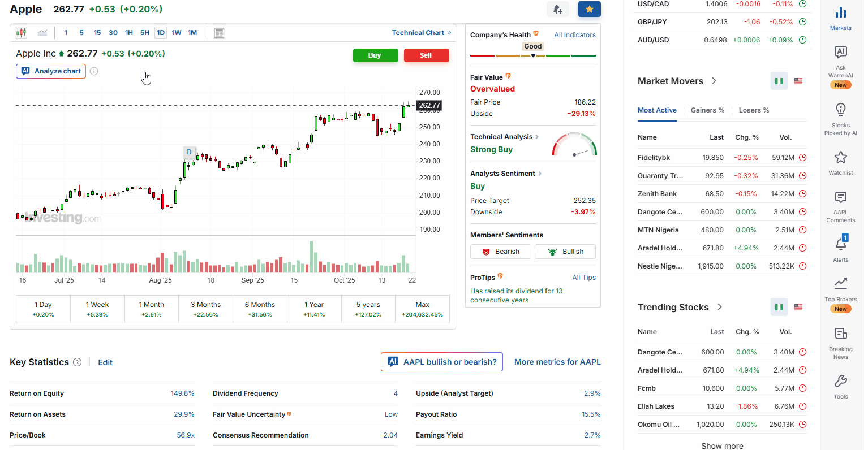This screenshot has height=450, width=868.
Task: Switch chart to area line view
Action: 42,32
